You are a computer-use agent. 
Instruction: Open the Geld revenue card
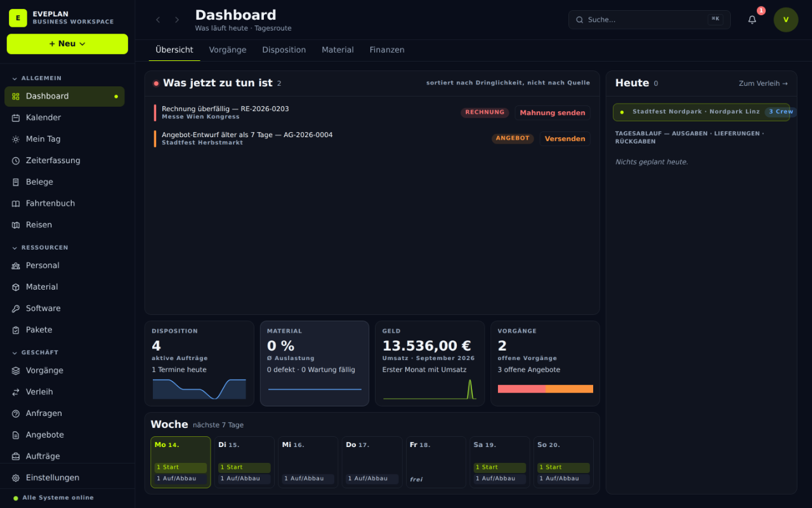430,363
